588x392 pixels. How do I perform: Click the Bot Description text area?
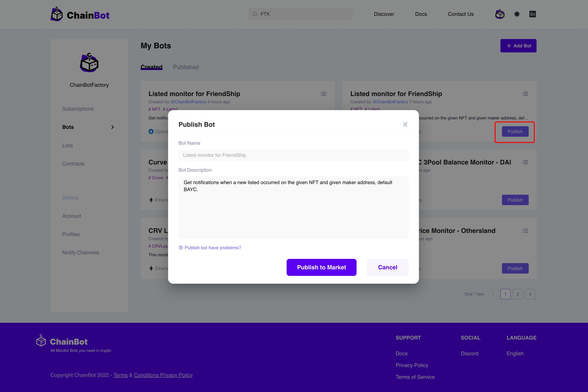click(293, 207)
